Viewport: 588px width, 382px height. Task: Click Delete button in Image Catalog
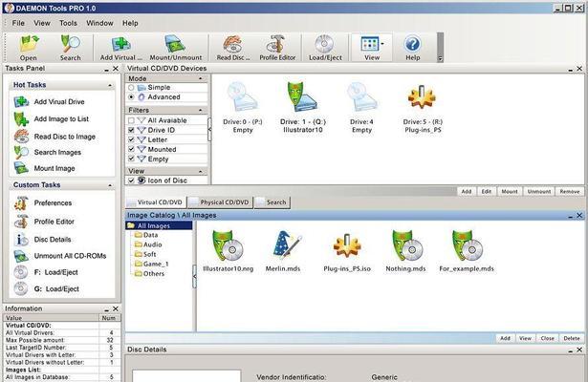click(572, 338)
